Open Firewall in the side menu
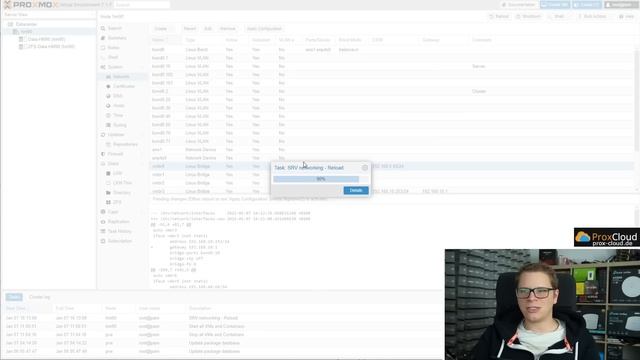 (x=115, y=154)
